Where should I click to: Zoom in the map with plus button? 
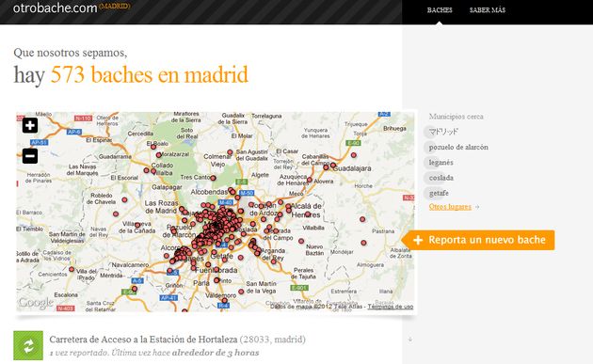tap(30, 125)
